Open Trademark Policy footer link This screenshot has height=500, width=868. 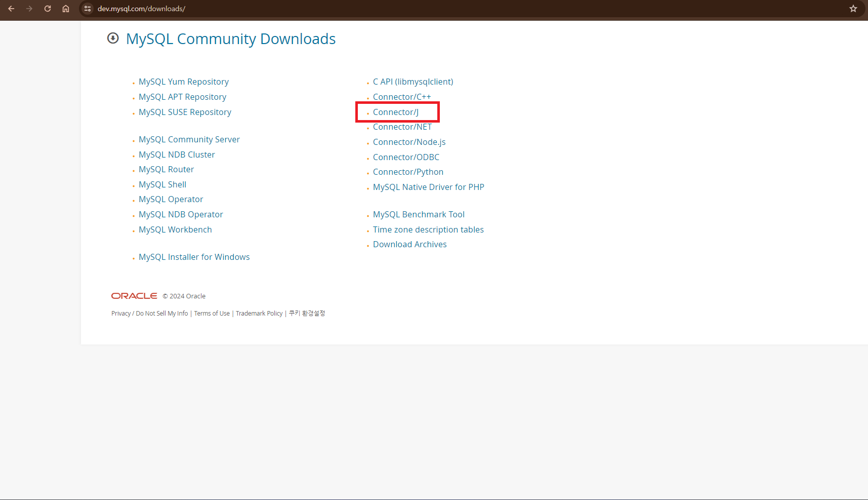[x=259, y=314]
